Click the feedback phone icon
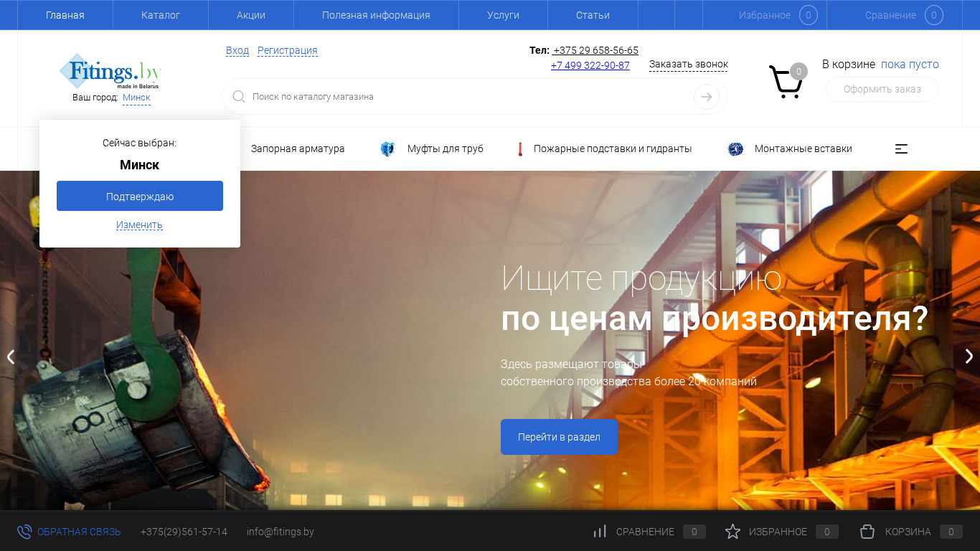980x551 pixels. (24, 532)
